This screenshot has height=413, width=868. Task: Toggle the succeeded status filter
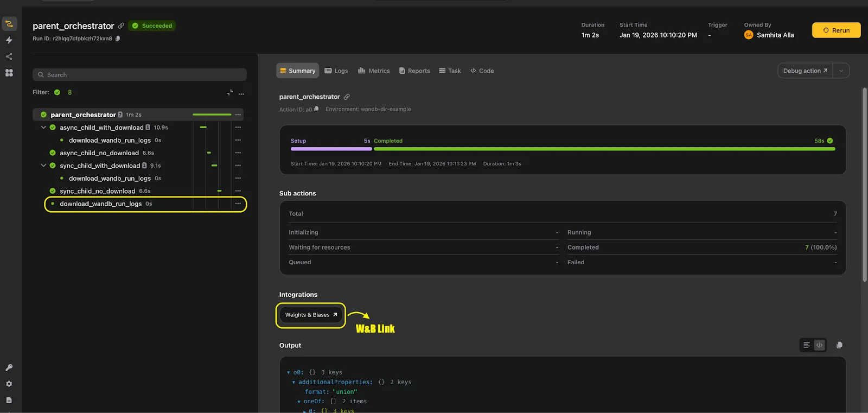[x=57, y=92]
